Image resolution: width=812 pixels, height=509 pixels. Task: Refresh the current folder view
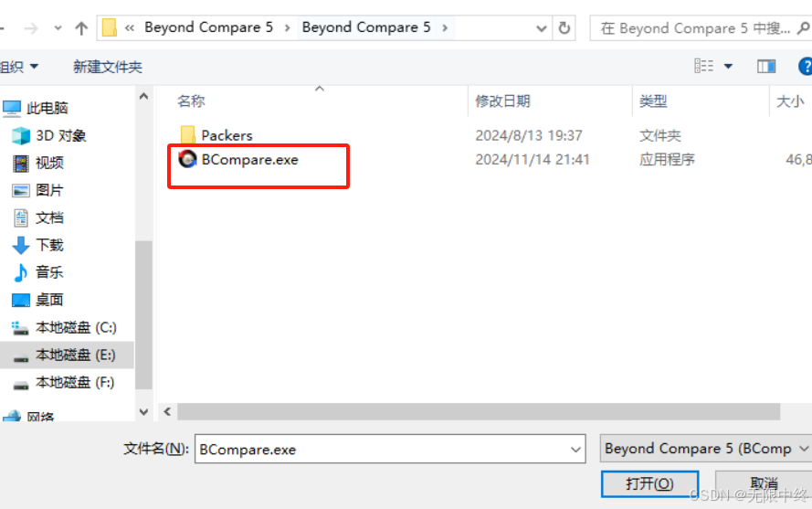click(564, 28)
